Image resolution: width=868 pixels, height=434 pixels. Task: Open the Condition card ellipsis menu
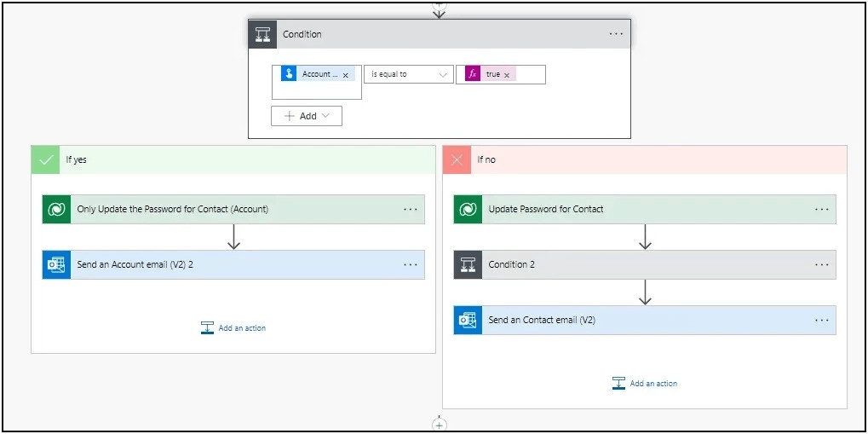[x=616, y=34]
